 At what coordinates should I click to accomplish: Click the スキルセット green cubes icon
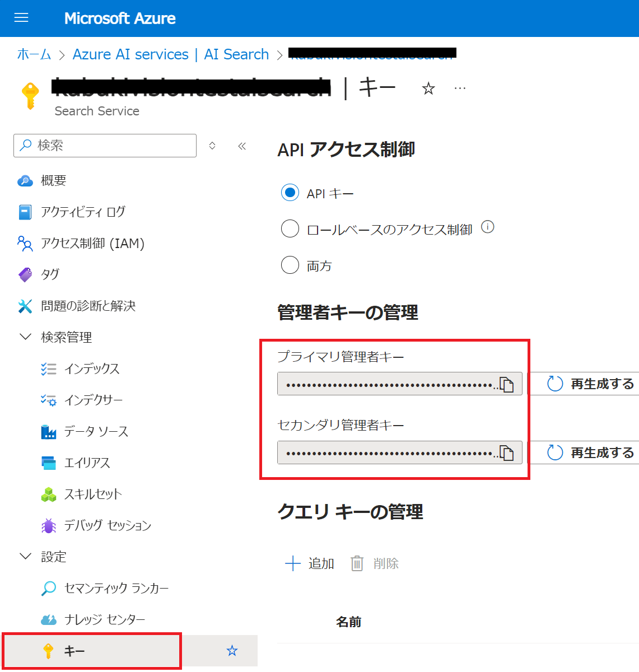(x=49, y=494)
